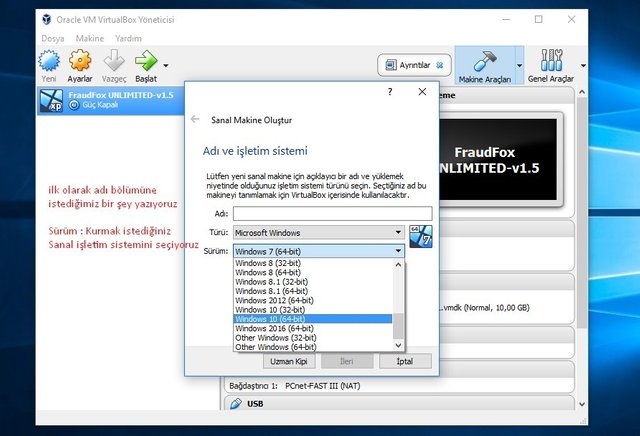Image resolution: width=640 pixels, height=436 pixels.
Task: Click details pane scroll down arrow
Action: [582, 404]
